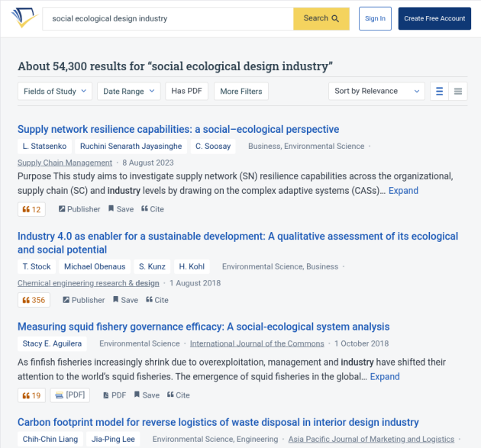Open the Fields of Study dropdown
The height and width of the screenshot is (448, 481).
click(55, 91)
